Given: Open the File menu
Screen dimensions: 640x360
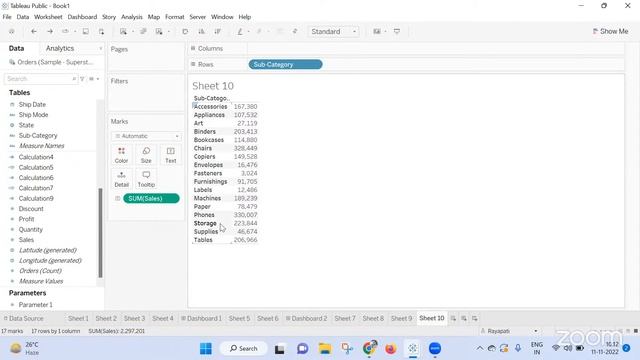Looking at the screenshot, I should (7, 17).
